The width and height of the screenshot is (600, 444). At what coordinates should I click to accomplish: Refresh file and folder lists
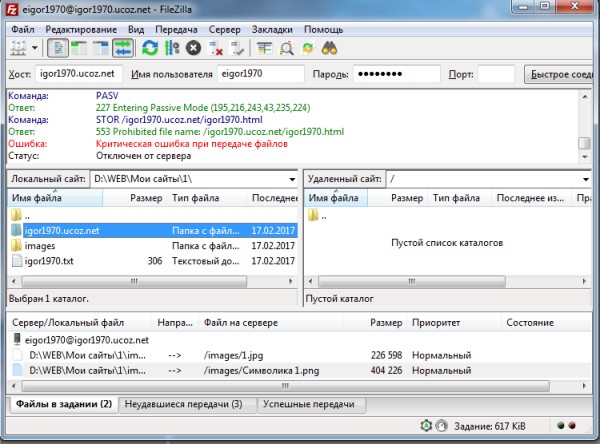pyautogui.click(x=150, y=48)
